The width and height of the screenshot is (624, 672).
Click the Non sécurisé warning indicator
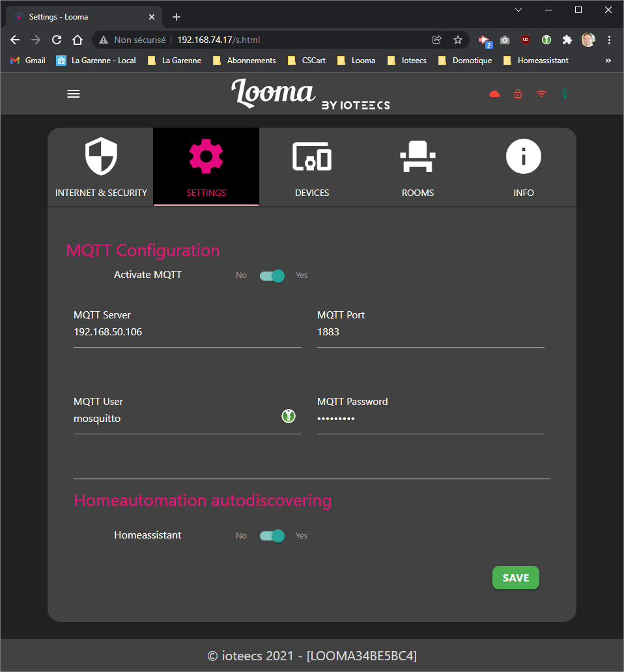132,40
